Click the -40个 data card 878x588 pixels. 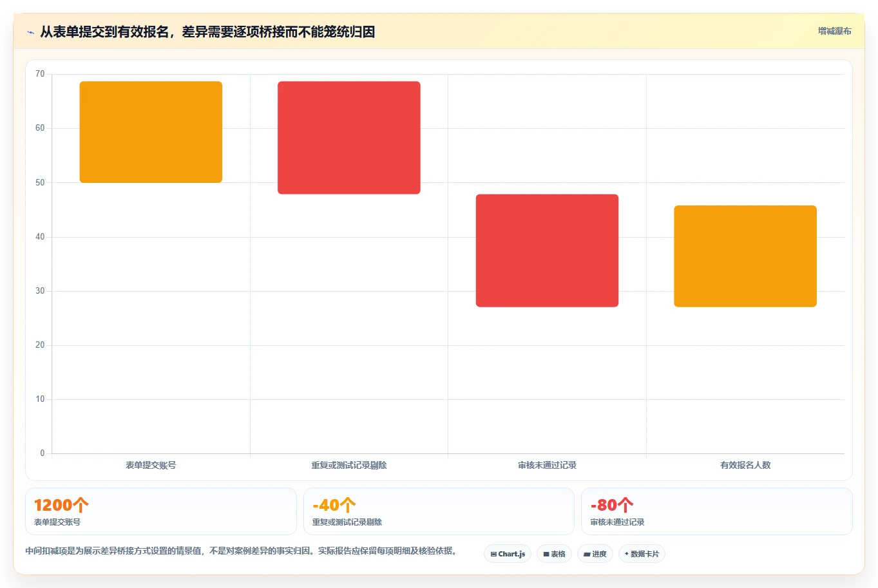(439, 511)
